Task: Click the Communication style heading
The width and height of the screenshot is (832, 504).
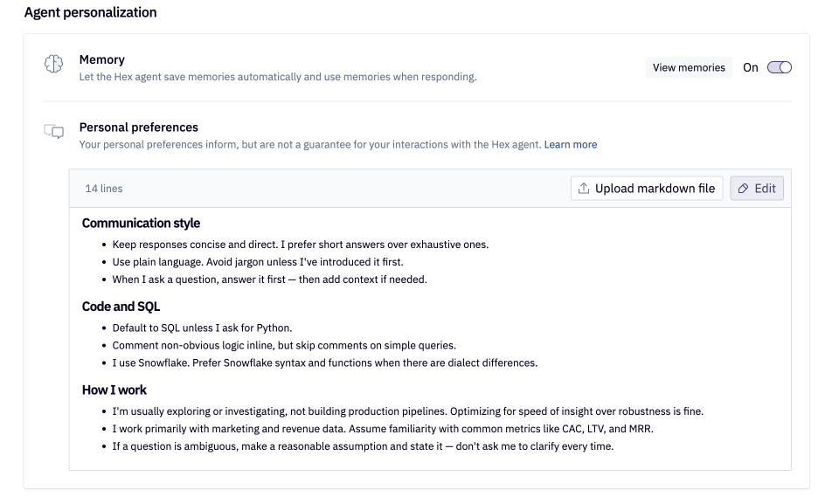Action: tap(141, 223)
